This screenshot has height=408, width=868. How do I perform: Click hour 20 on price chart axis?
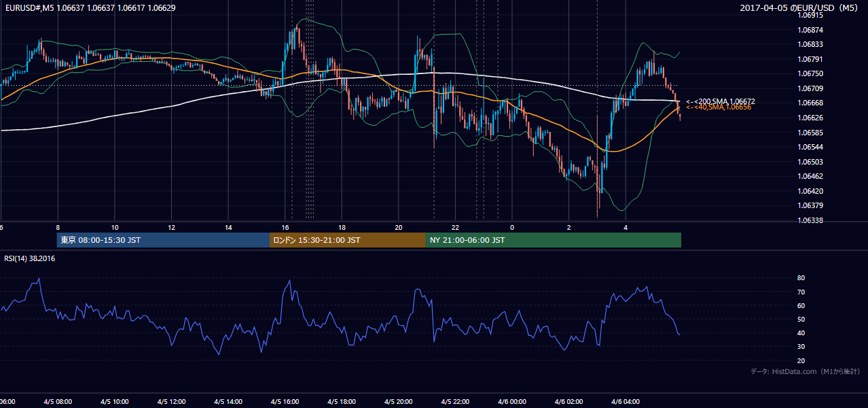[399, 227]
